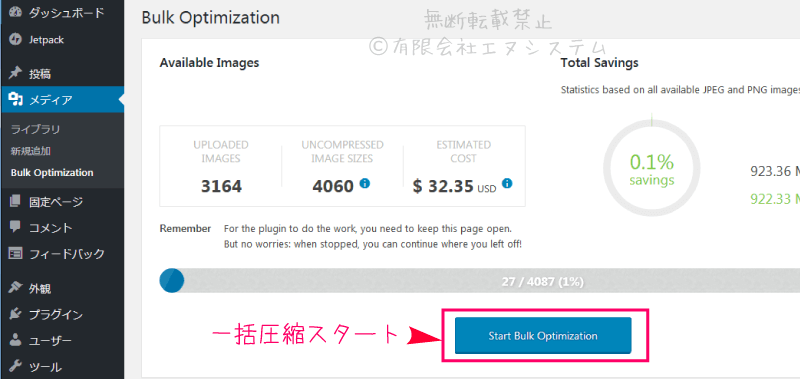Click the pushpin icon beside 投稿

click(x=16, y=74)
